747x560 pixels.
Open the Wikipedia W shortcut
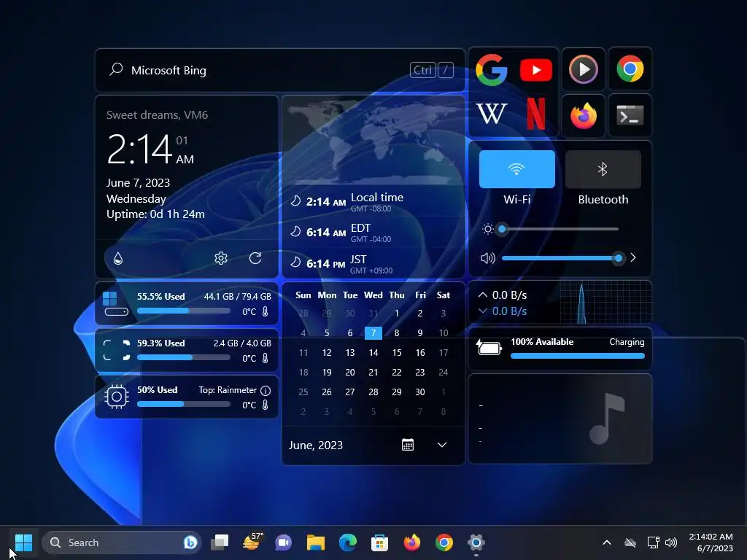pos(491,114)
